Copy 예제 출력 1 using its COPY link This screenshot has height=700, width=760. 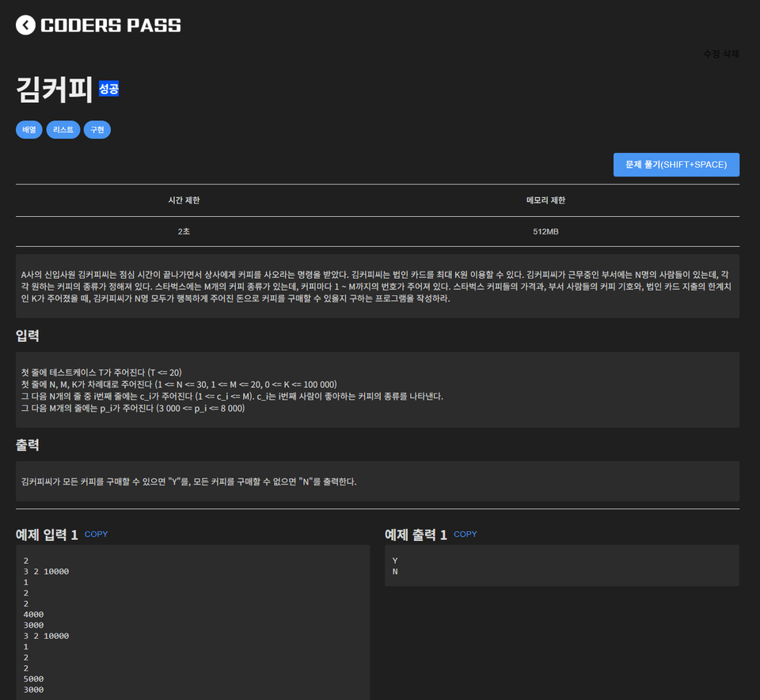coord(465,534)
